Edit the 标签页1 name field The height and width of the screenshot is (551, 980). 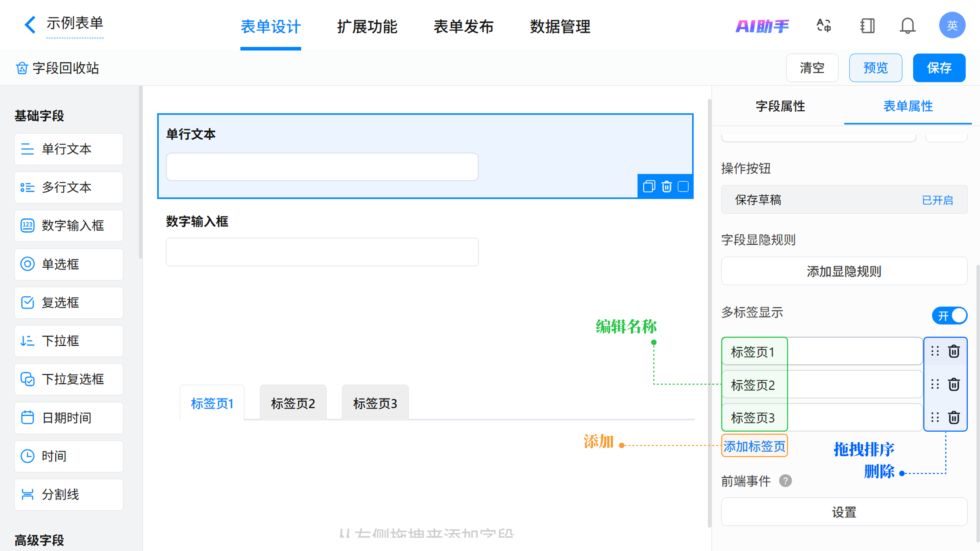coord(822,351)
